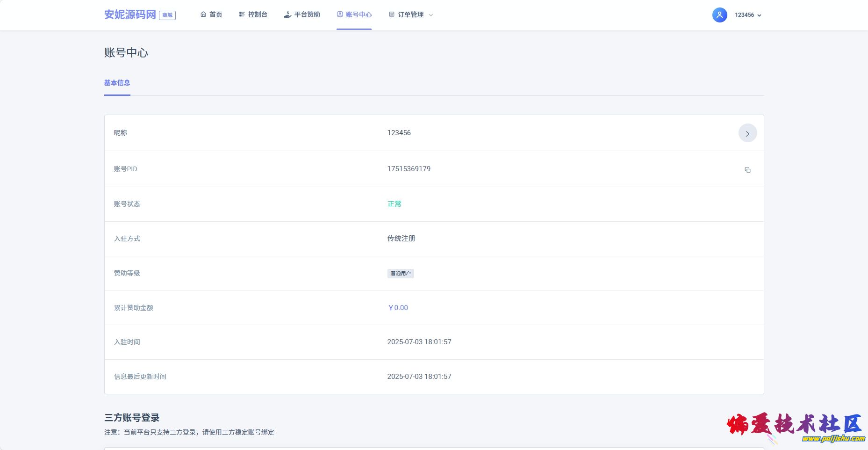Open the 123456 user menu dropdown
This screenshot has height=450, width=868.
click(748, 15)
